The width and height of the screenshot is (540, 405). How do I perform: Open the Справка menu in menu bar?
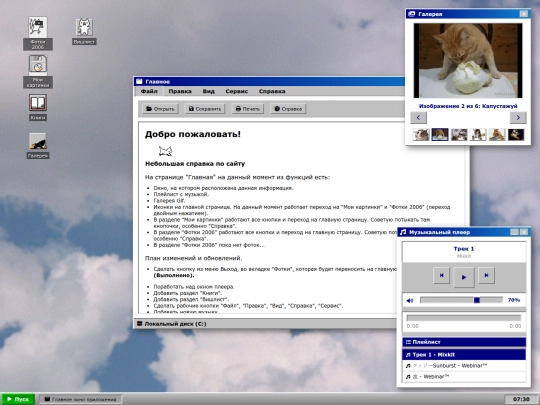272,91
